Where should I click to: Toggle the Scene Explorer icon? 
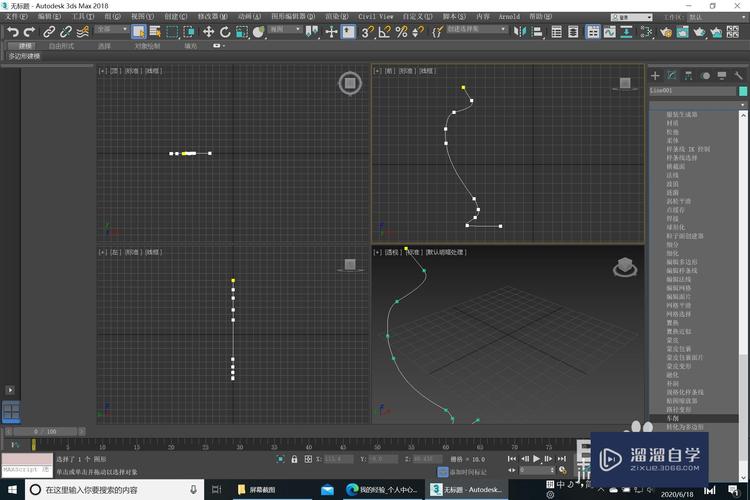(556, 32)
